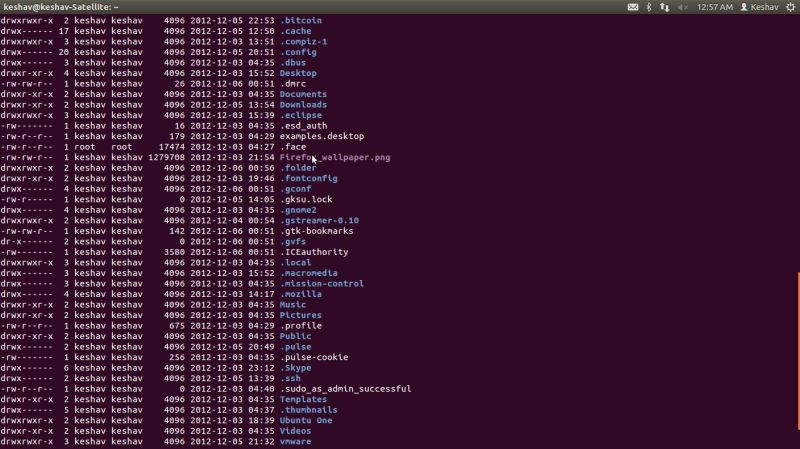
Task: Open the mail indicator envelope icon
Action: (x=633, y=7)
